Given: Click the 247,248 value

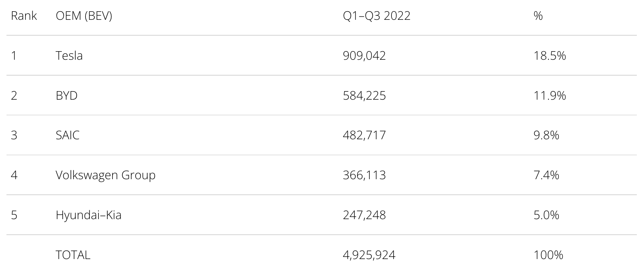Looking at the screenshot, I should (364, 215).
